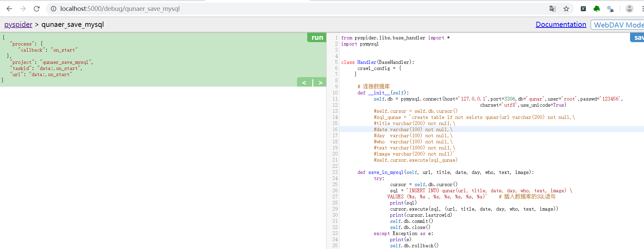The image size is (644, 249).
Task: Switch on WebDAV Mode button
Action: pyautogui.click(x=617, y=25)
